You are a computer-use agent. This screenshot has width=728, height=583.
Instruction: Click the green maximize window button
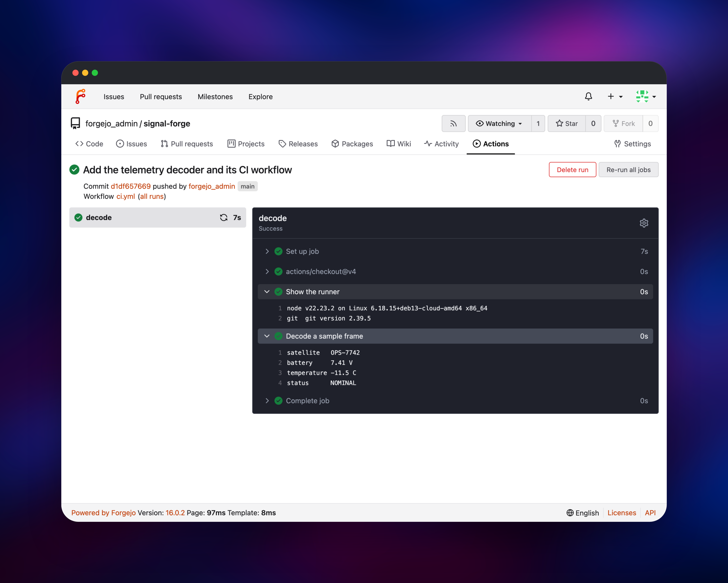click(95, 73)
